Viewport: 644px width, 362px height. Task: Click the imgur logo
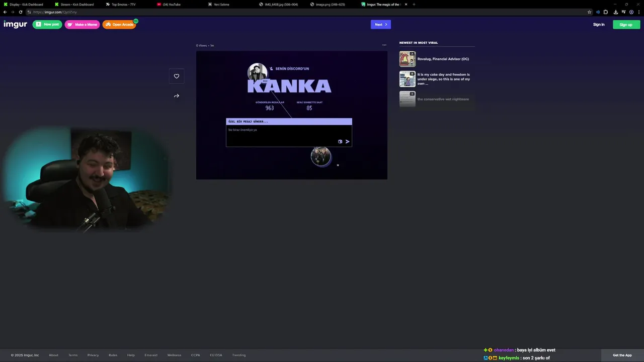coord(15,24)
